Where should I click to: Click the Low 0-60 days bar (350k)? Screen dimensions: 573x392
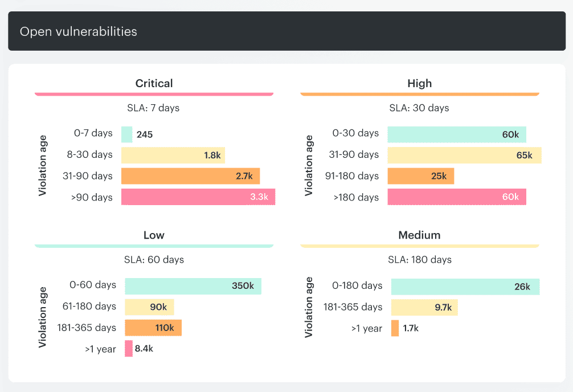pyautogui.click(x=193, y=286)
